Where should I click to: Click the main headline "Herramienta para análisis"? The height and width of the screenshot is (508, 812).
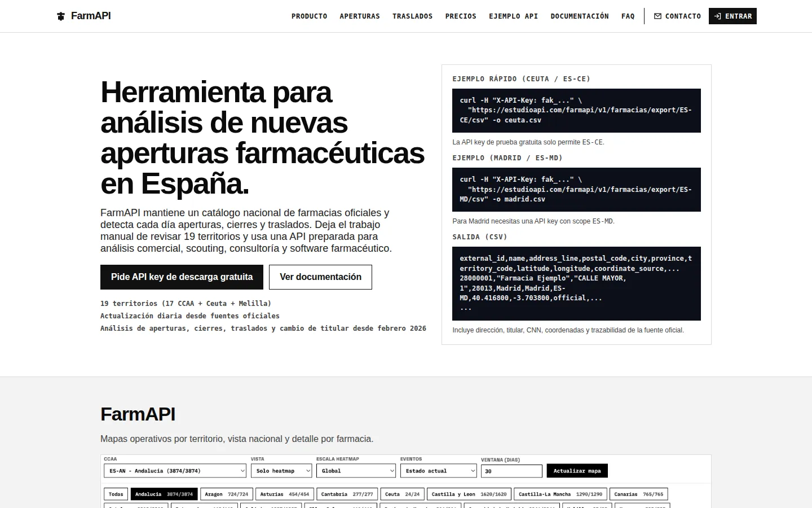262,138
